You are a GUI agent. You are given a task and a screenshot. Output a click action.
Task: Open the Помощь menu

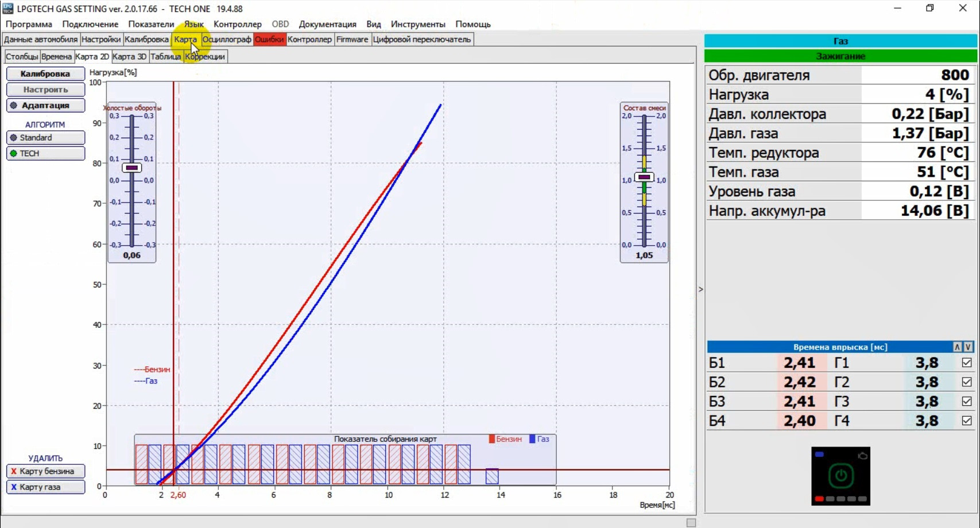(x=472, y=24)
